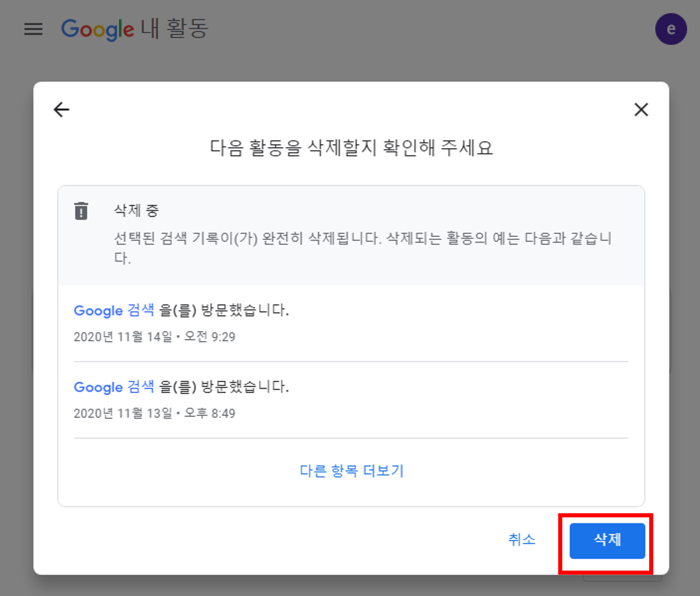Click the trash can warning icon

point(81,211)
